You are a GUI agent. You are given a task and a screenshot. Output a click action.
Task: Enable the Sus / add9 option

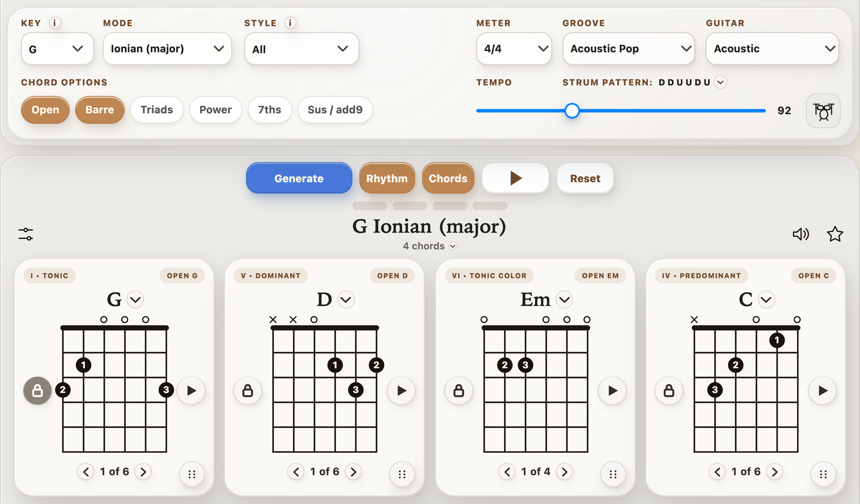[335, 110]
